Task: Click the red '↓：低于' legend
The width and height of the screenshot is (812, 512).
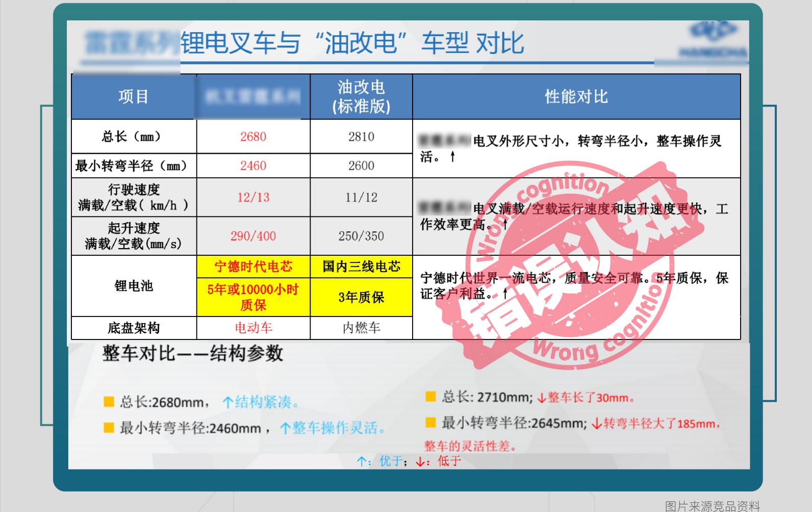Action: click(439, 461)
